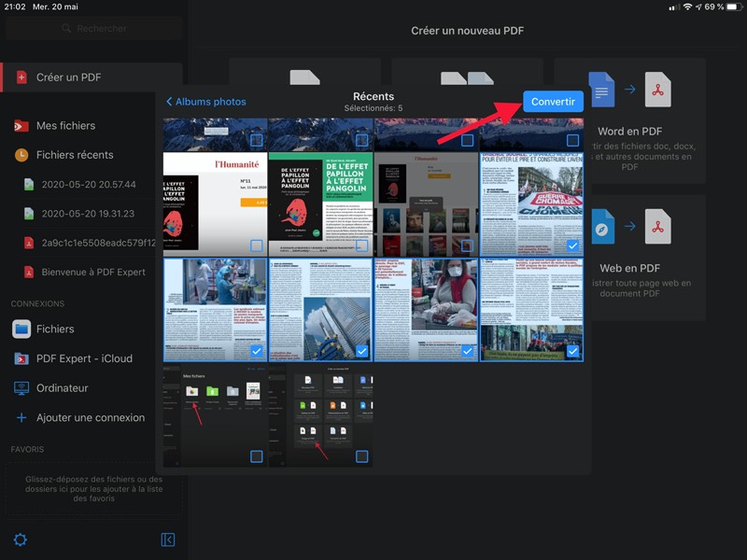Click the Créer un PDF icon
The width and height of the screenshot is (747, 560).
point(21,77)
